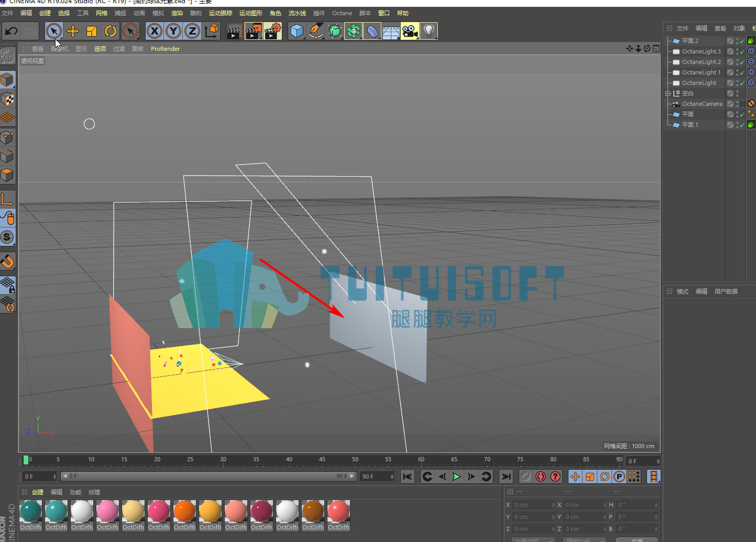Image resolution: width=756 pixels, height=542 pixels.
Task: Click the floor environment icon
Action: pos(391,31)
